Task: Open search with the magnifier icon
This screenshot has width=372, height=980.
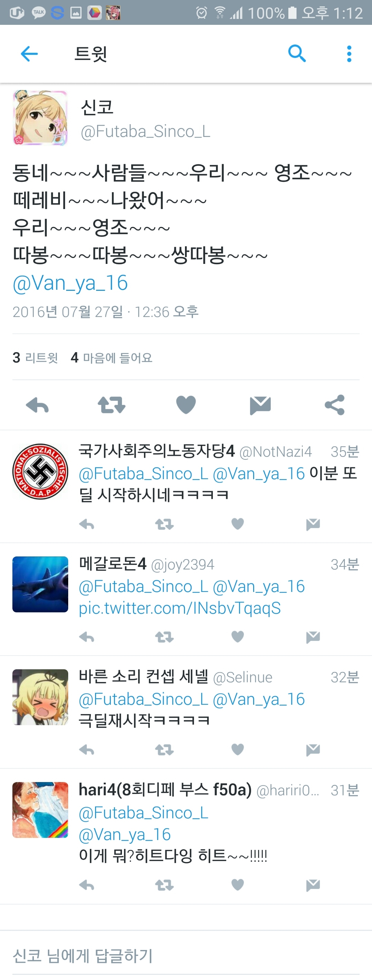Action: coord(297,53)
